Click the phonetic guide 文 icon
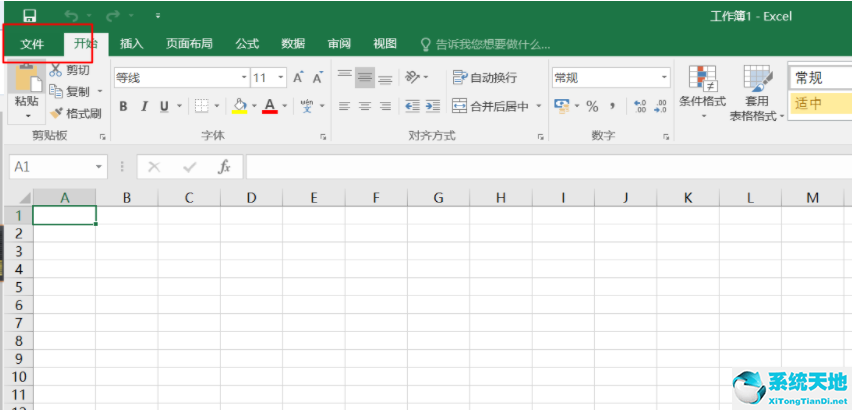Image resolution: width=852 pixels, height=410 pixels. (307, 105)
